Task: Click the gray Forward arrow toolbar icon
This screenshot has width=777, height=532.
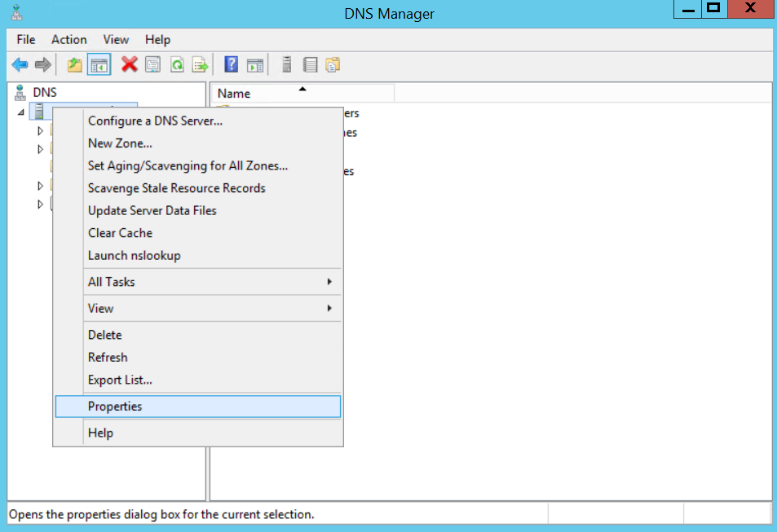Action: (x=43, y=64)
